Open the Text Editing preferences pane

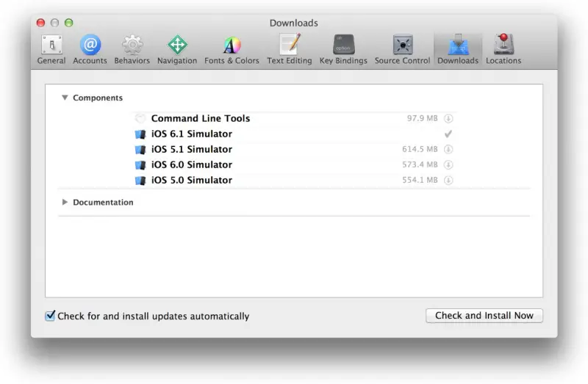(x=289, y=50)
